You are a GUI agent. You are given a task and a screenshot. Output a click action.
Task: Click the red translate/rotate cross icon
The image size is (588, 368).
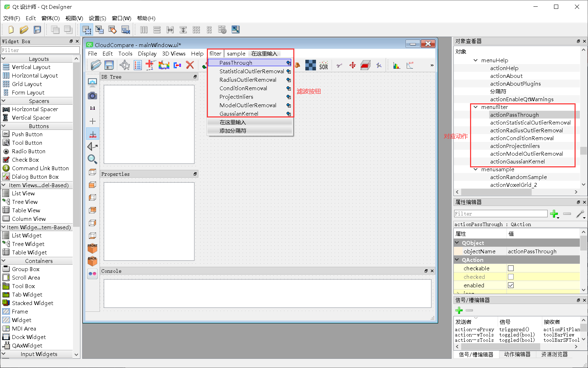[x=352, y=65]
